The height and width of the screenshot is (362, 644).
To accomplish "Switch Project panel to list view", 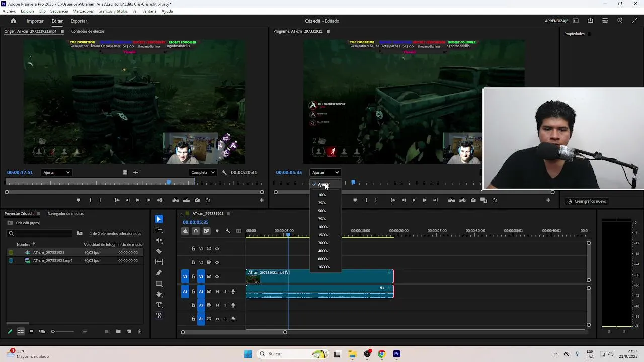I will pos(21,331).
